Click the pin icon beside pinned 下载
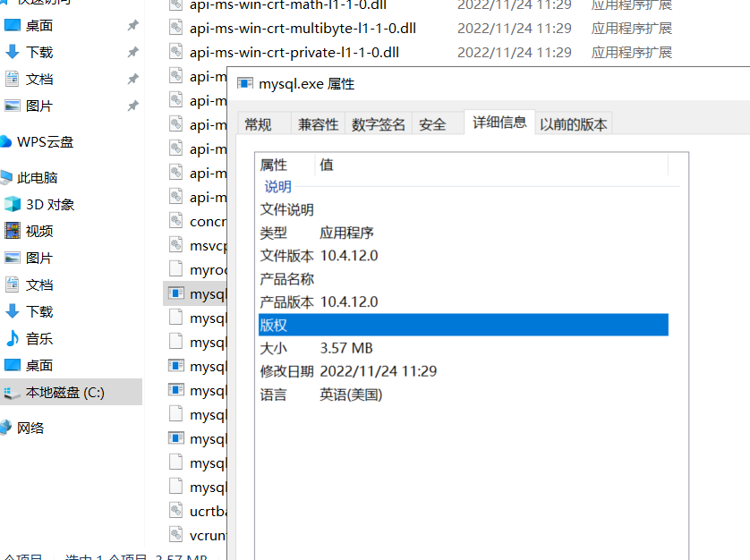This screenshot has width=750, height=560. (x=133, y=52)
